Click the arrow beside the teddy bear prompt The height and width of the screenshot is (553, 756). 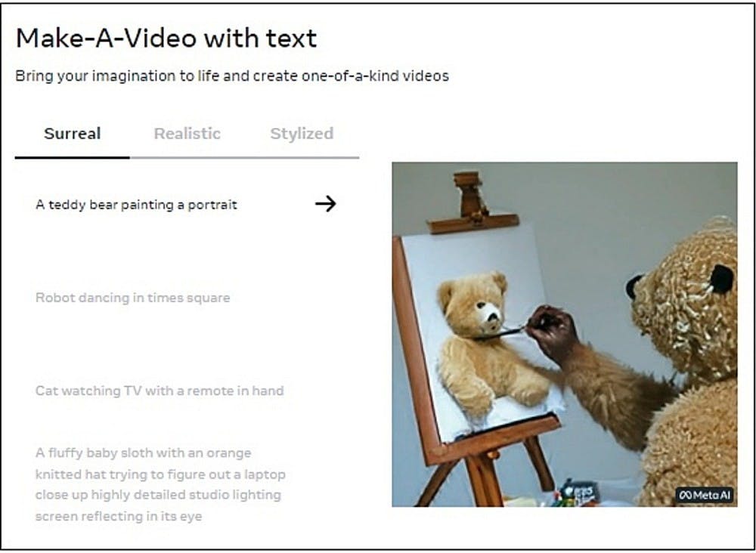(x=325, y=204)
